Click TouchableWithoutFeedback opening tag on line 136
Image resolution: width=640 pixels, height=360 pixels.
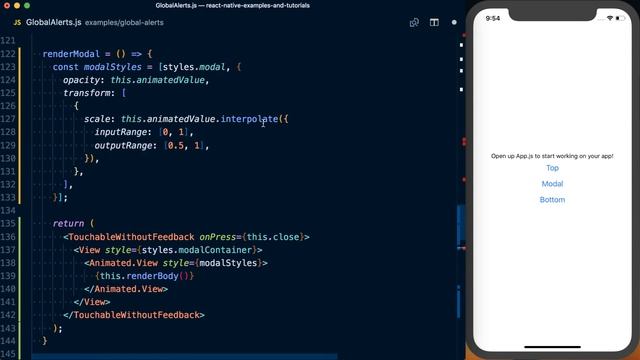pos(131,237)
